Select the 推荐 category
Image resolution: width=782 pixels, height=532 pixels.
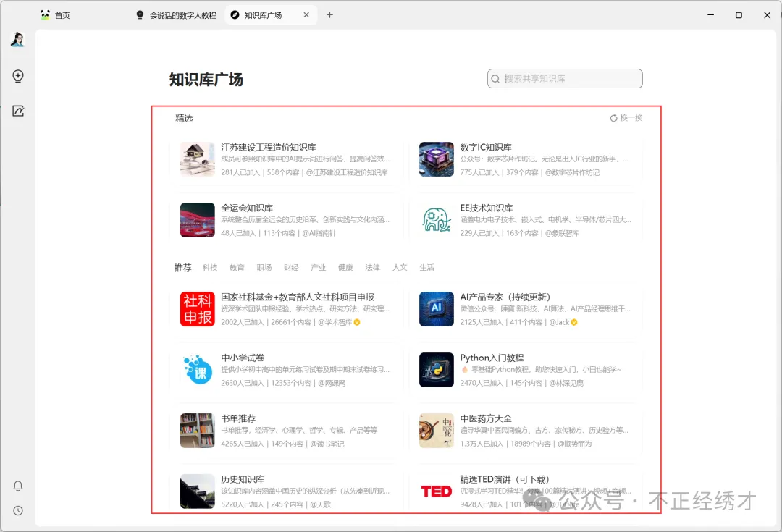(x=182, y=268)
